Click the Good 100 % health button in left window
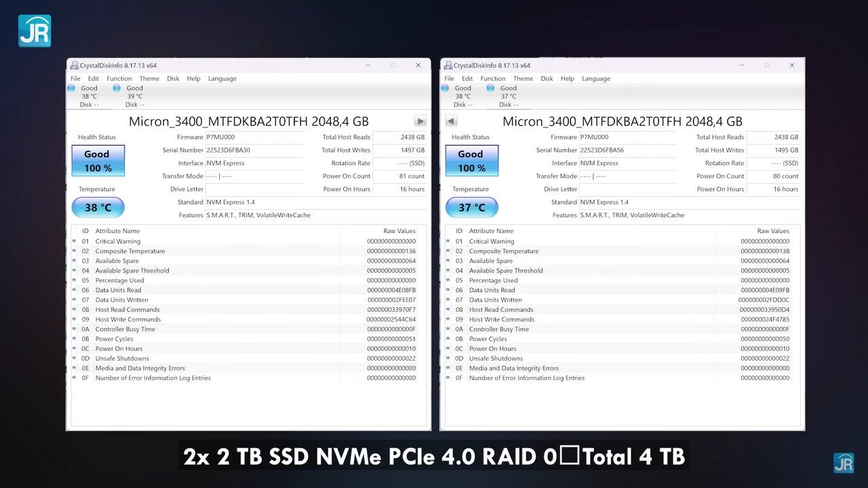This screenshot has height=488, width=868. coord(98,161)
